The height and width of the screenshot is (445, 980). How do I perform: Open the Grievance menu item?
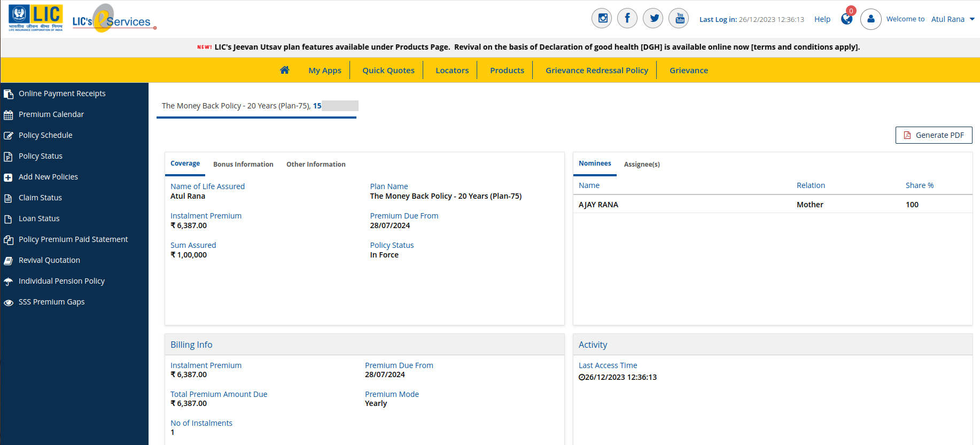tap(689, 70)
